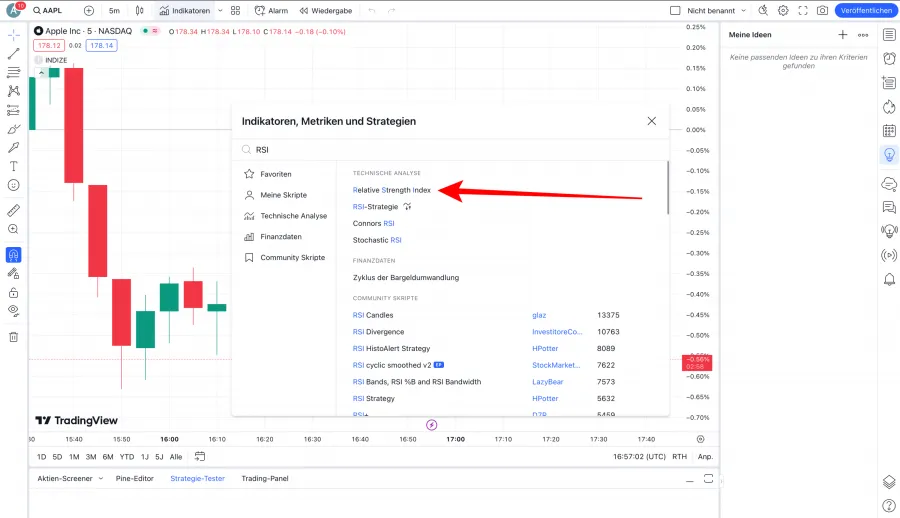Image resolution: width=900 pixels, height=518 pixels.
Task: Toggle hide all drawings eye icon
Action: click(14, 311)
